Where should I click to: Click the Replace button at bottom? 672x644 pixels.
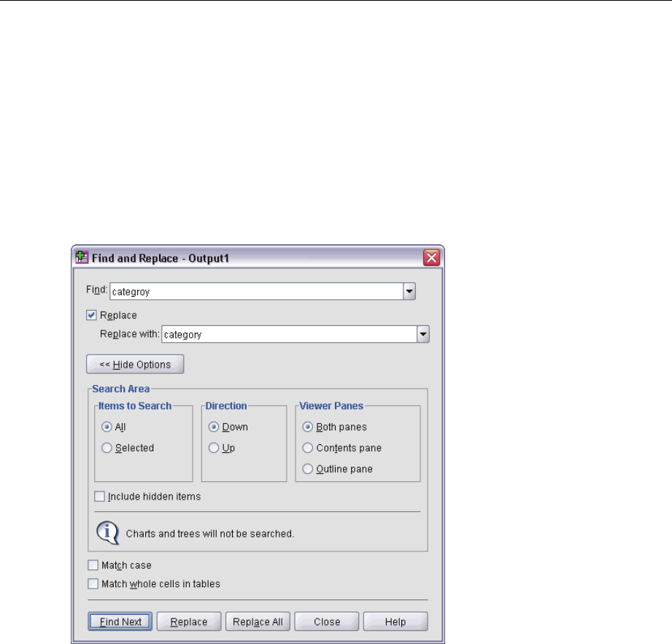(x=188, y=621)
